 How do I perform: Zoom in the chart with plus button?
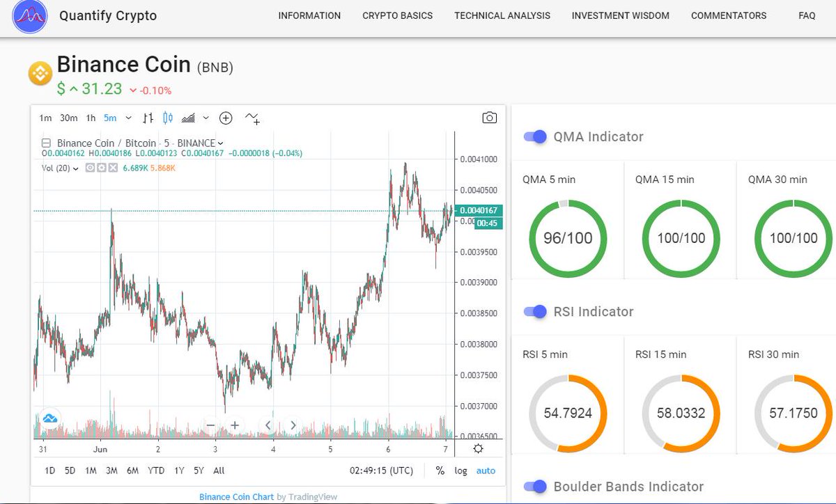point(235,425)
